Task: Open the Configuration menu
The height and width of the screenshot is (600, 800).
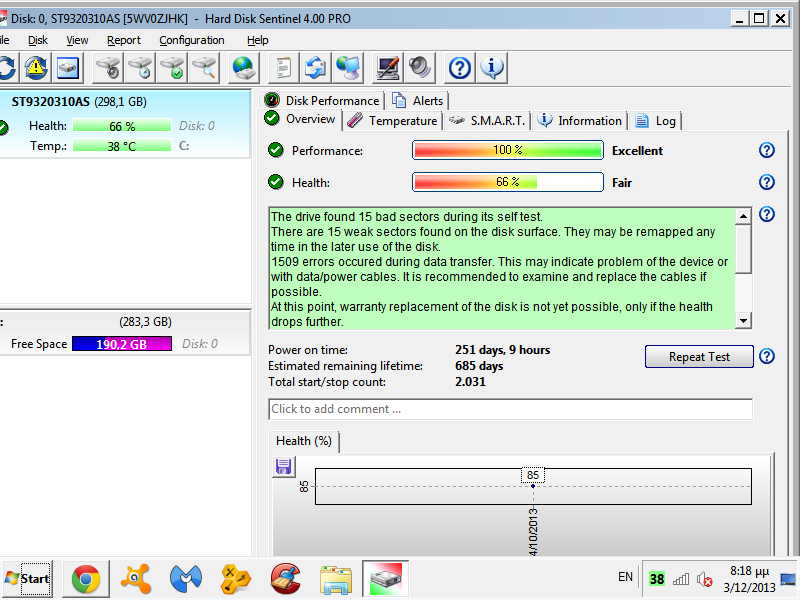Action: pos(191,40)
